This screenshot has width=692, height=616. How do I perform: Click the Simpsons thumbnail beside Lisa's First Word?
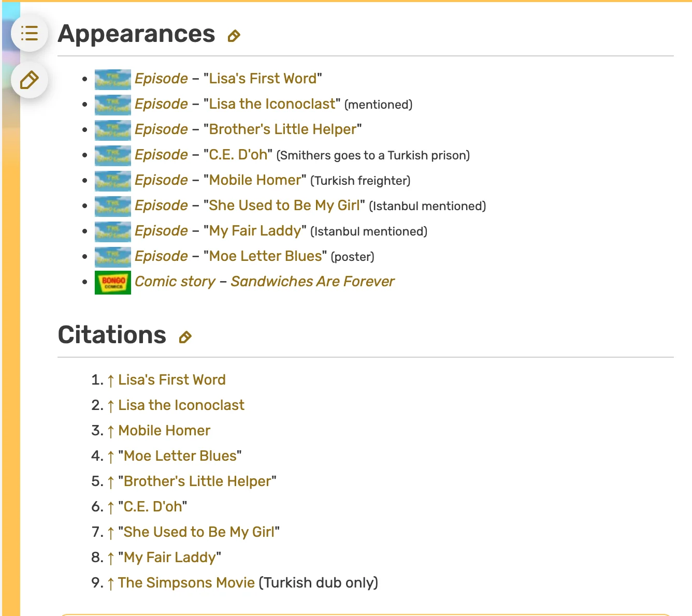pyautogui.click(x=112, y=79)
